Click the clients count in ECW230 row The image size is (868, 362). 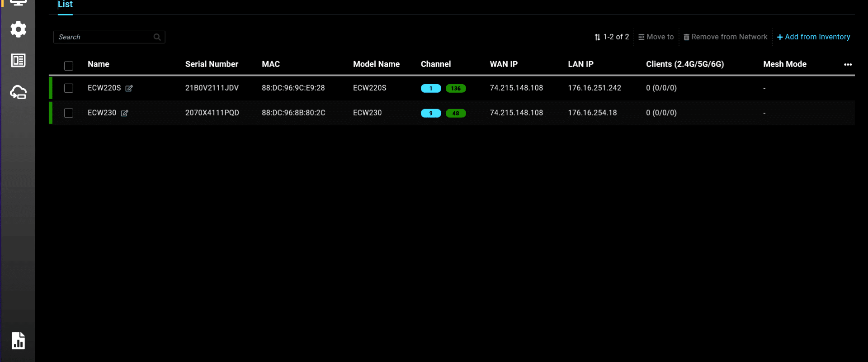tap(661, 113)
